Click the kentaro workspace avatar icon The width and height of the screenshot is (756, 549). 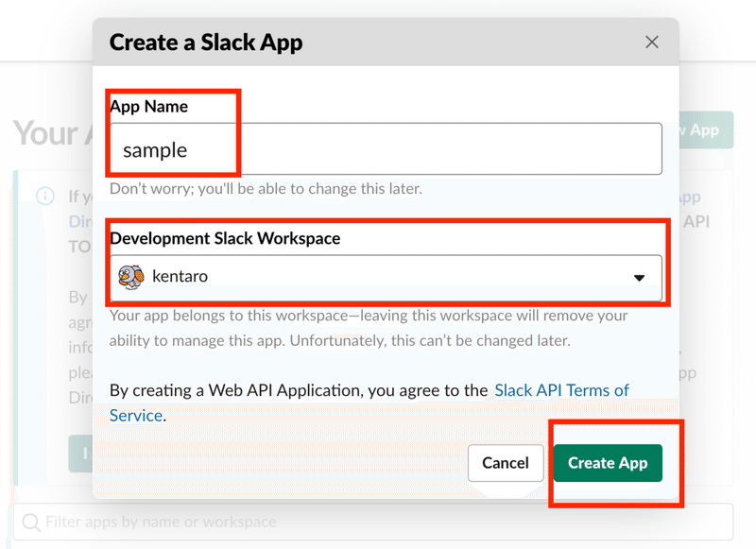click(129, 276)
